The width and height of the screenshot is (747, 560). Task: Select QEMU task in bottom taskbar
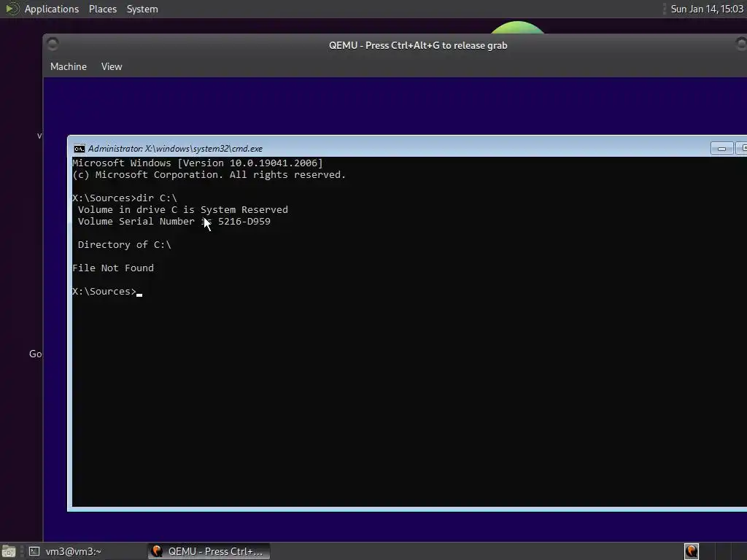[209, 551]
